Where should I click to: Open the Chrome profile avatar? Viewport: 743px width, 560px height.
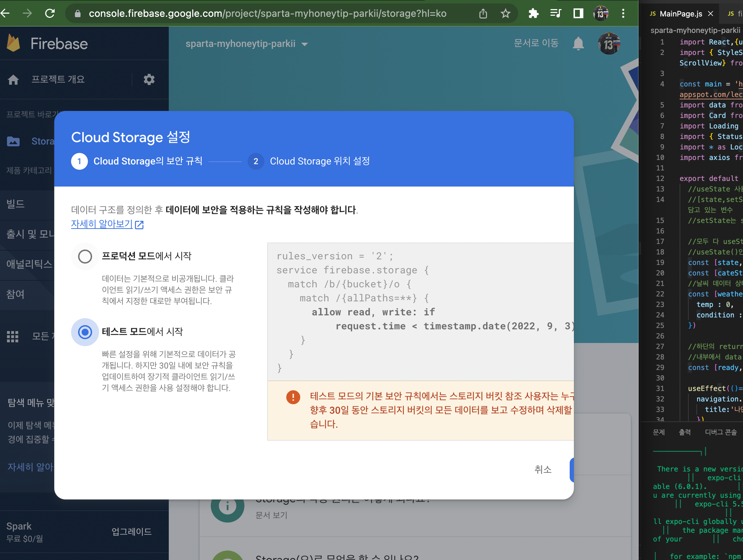(x=601, y=14)
